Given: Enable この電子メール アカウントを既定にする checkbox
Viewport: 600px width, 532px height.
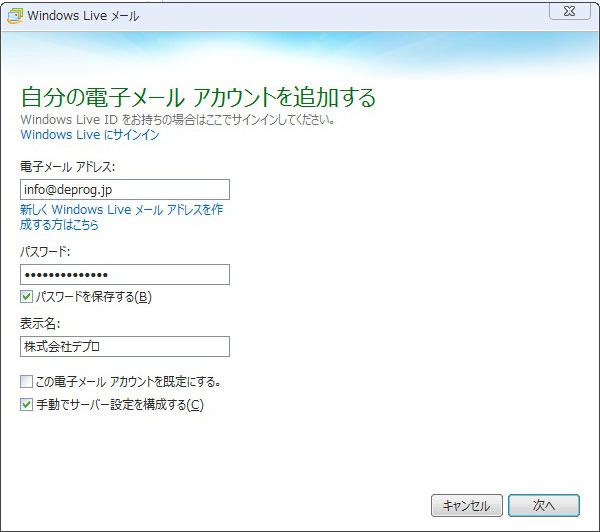Looking at the screenshot, I should 26,382.
